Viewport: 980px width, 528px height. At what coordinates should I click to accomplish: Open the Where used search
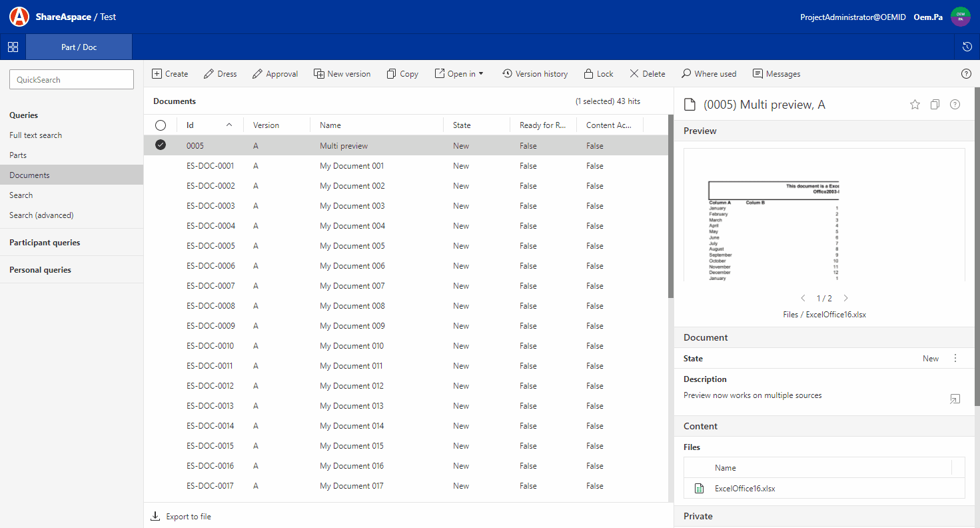[x=708, y=73]
